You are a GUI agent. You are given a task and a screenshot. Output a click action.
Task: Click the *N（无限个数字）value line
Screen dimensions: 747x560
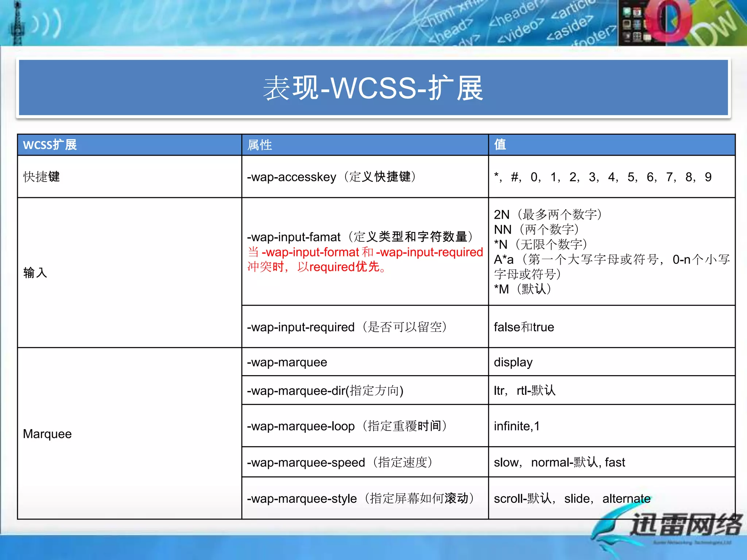(x=541, y=244)
